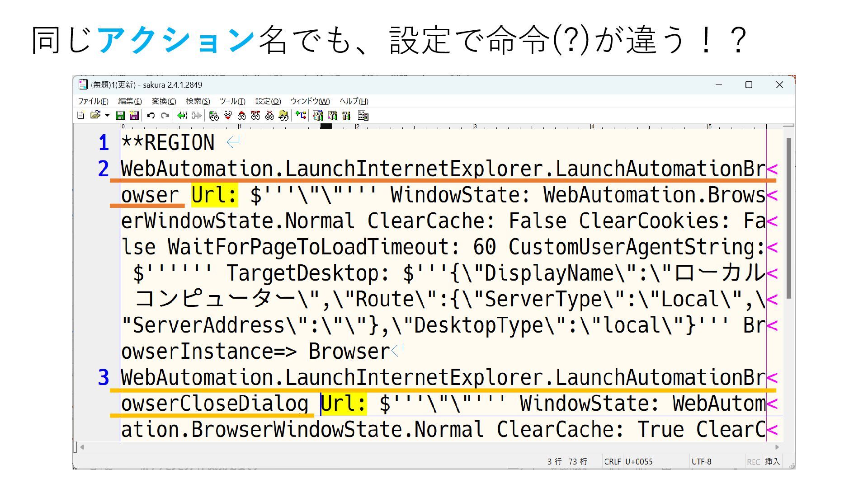Click the green jump-back arrow icon
Image resolution: width=868 pixels, height=488 pixels.
[182, 115]
